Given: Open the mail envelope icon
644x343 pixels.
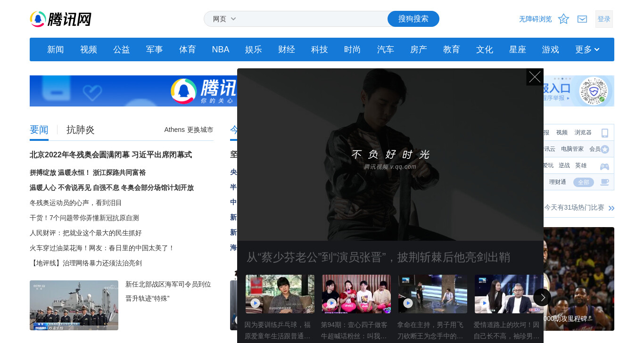Looking at the screenshot, I should pos(582,19).
